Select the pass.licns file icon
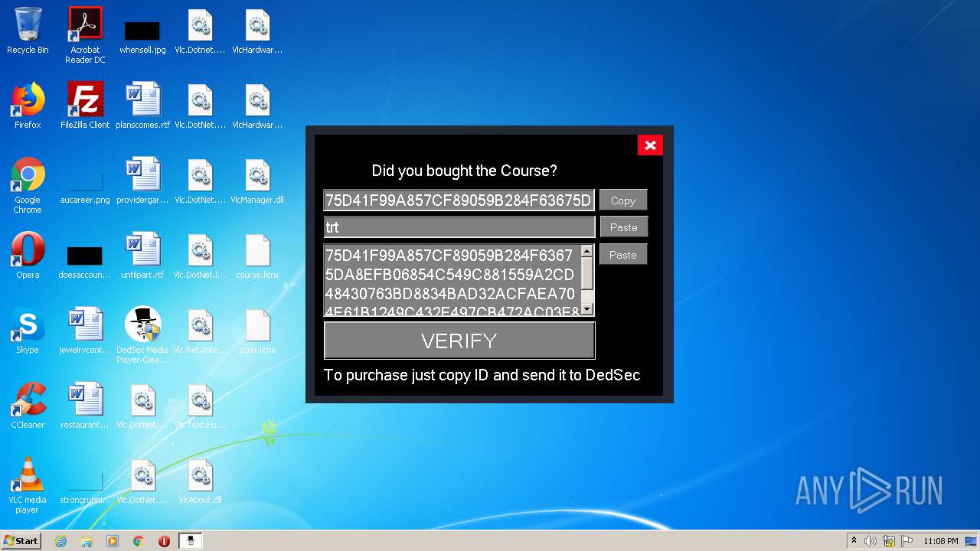The height and width of the screenshot is (551, 980). [x=257, y=331]
